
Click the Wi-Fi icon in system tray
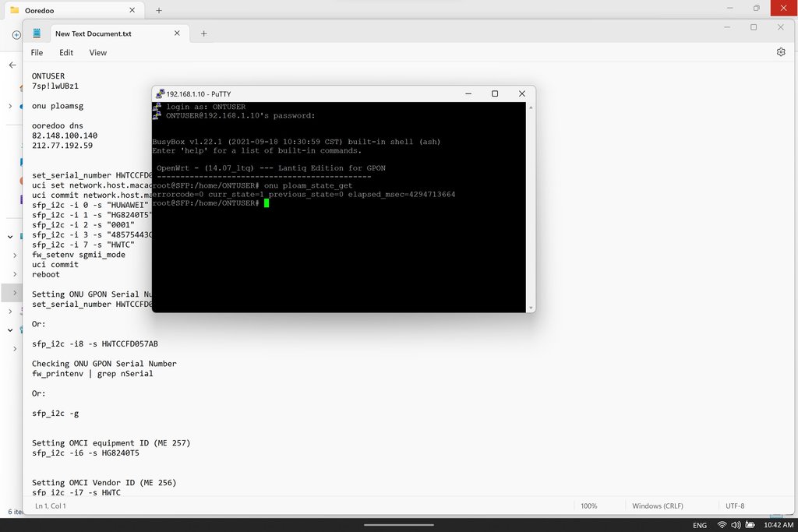[722, 525]
